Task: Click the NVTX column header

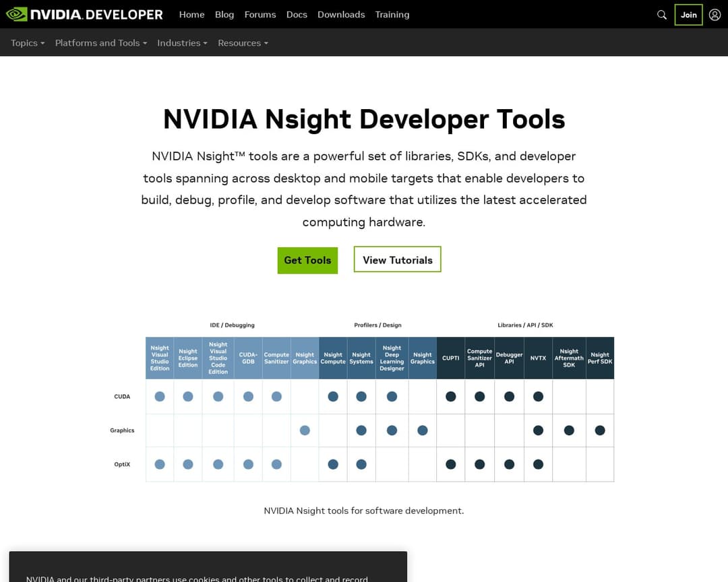Action: [538, 358]
